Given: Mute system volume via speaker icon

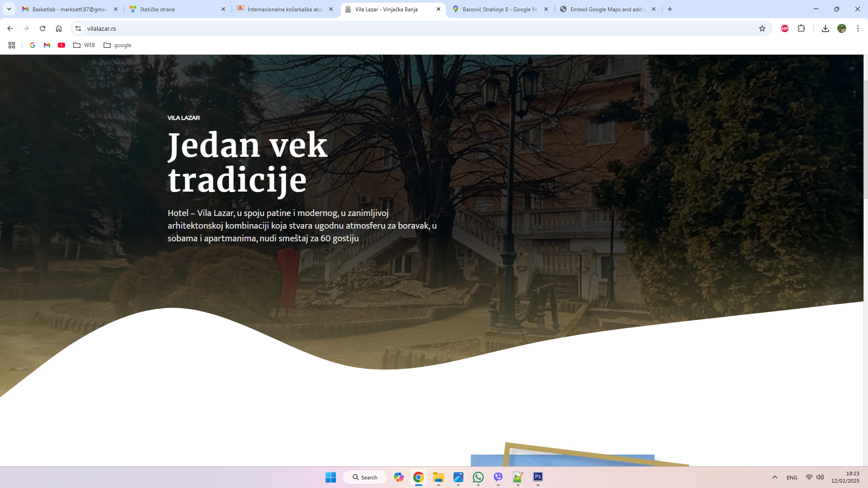Looking at the screenshot, I should click(x=820, y=477).
